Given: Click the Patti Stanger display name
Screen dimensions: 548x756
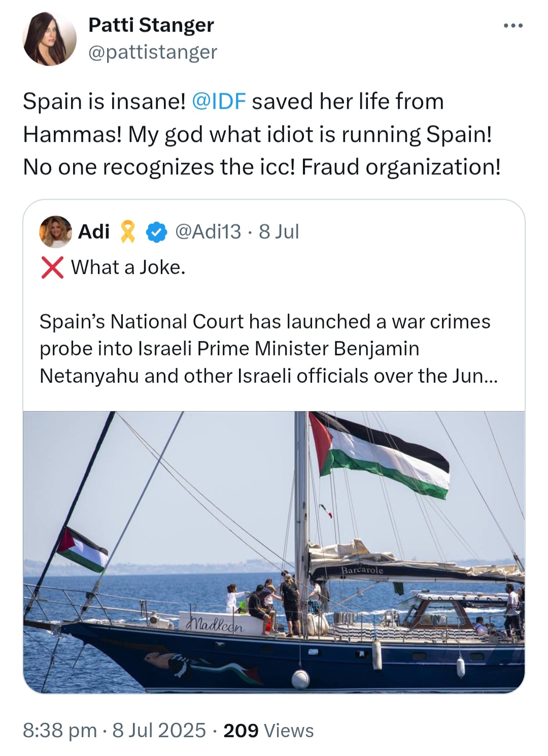Looking at the screenshot, I should 151,25.
